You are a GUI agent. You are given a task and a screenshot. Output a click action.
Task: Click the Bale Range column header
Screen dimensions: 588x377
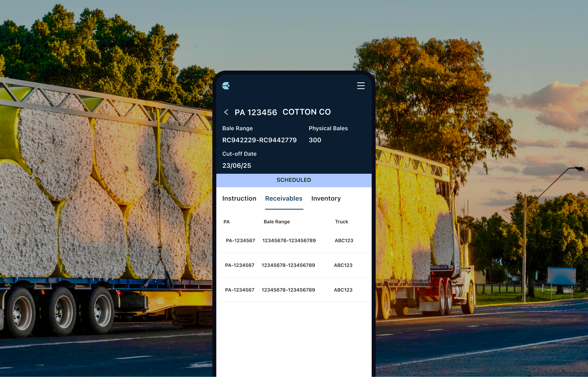pyautogui.click(x=276, y=222)
